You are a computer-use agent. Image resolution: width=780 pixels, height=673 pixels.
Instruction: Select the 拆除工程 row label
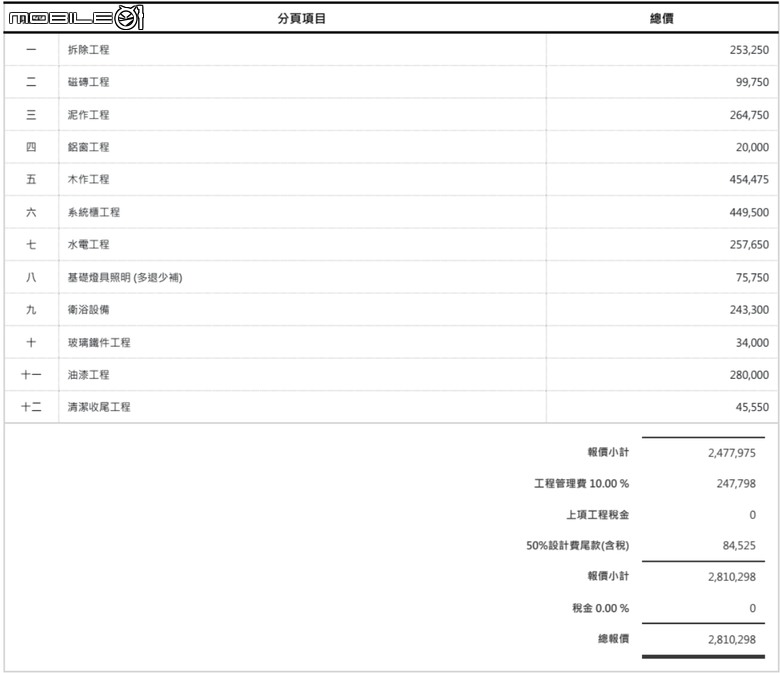[89, 50]
